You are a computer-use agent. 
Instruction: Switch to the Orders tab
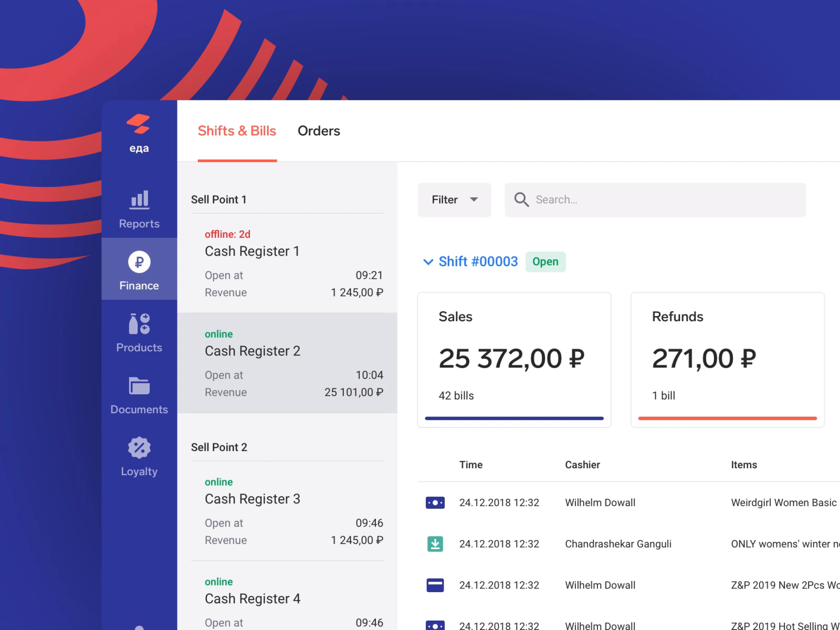pos(319,131)
